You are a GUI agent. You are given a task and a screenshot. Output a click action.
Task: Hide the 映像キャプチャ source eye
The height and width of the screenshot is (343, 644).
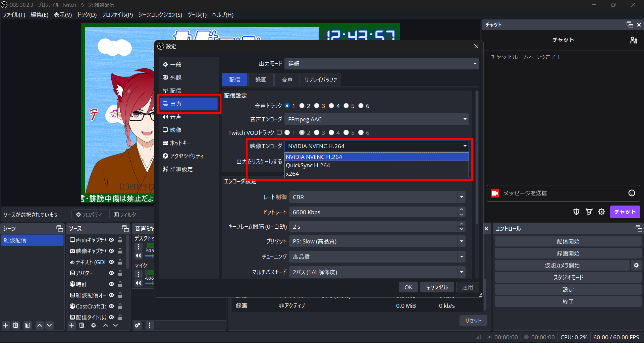point(111,251)
